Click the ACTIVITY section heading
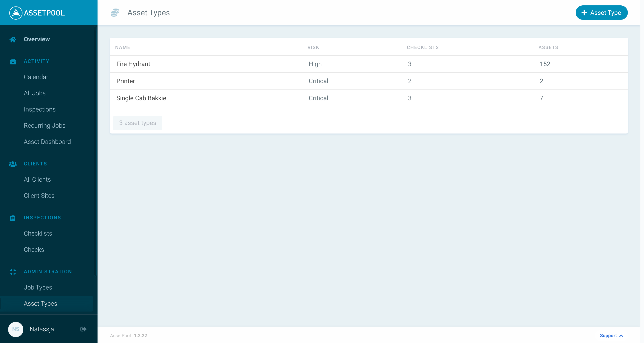The width and height of the screenshot is (644, 343). tap(36, 61)
